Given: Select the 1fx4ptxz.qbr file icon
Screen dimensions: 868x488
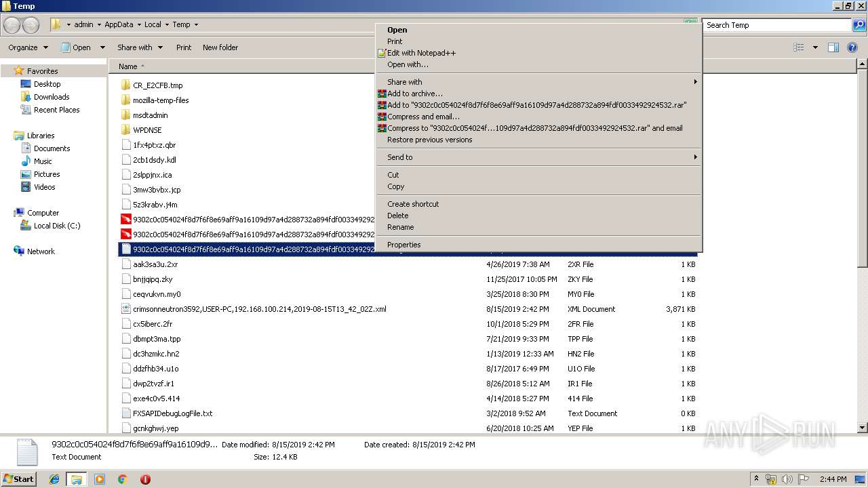Looking at the screenshot, I should 125,145.
